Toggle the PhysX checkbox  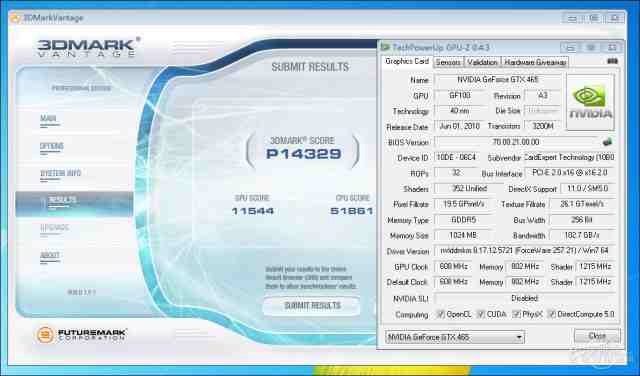point(516,314)
